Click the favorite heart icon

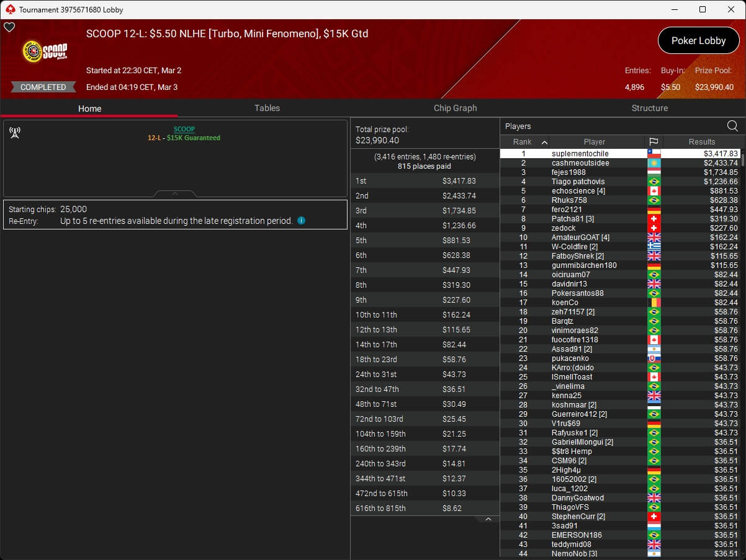(x=9, y=27)
